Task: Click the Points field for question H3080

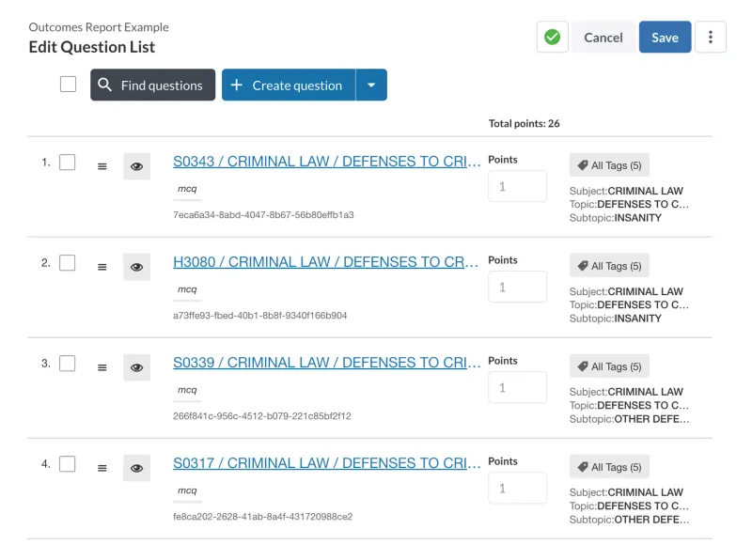Action: coord(518,287)
